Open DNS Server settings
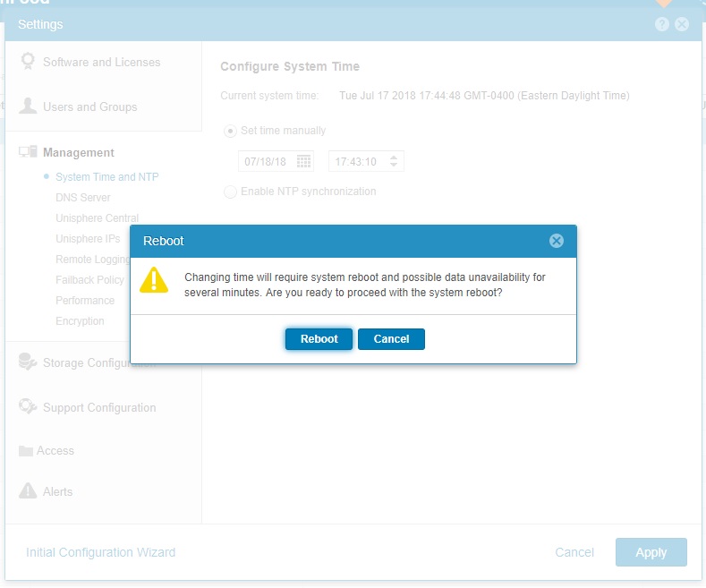 point(83,198)
